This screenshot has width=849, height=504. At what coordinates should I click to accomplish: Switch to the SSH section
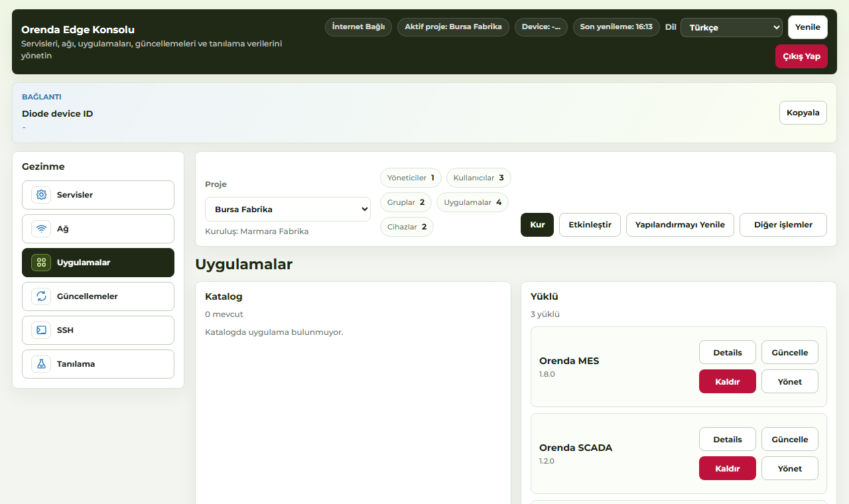pyautogui.click(x=98, y=330)
